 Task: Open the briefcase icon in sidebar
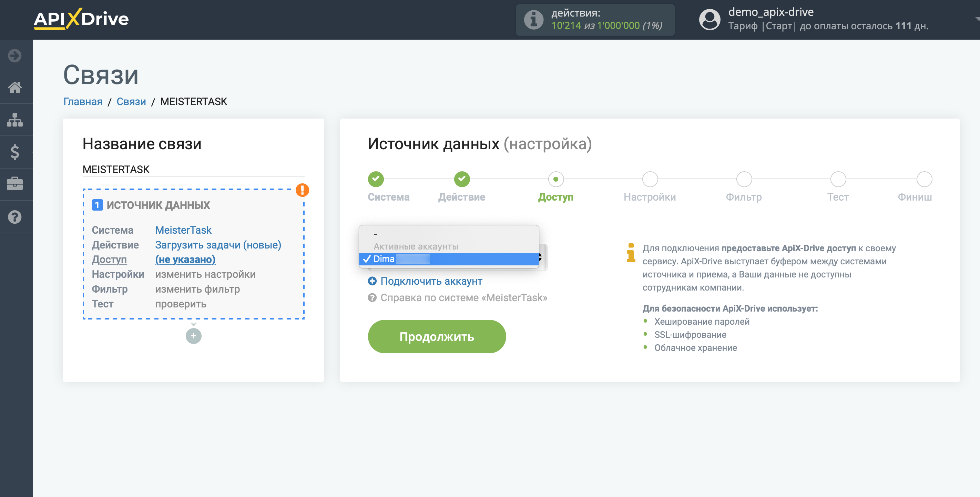click(15, 184)
